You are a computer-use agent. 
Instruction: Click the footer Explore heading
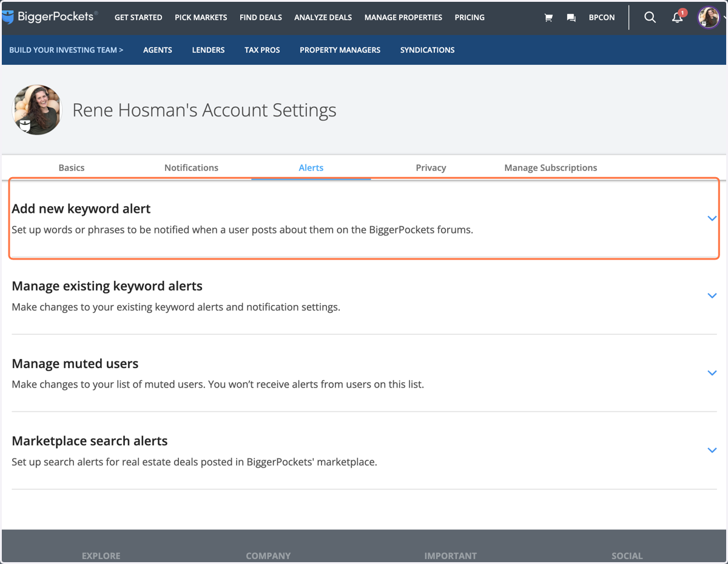point(101,556)
